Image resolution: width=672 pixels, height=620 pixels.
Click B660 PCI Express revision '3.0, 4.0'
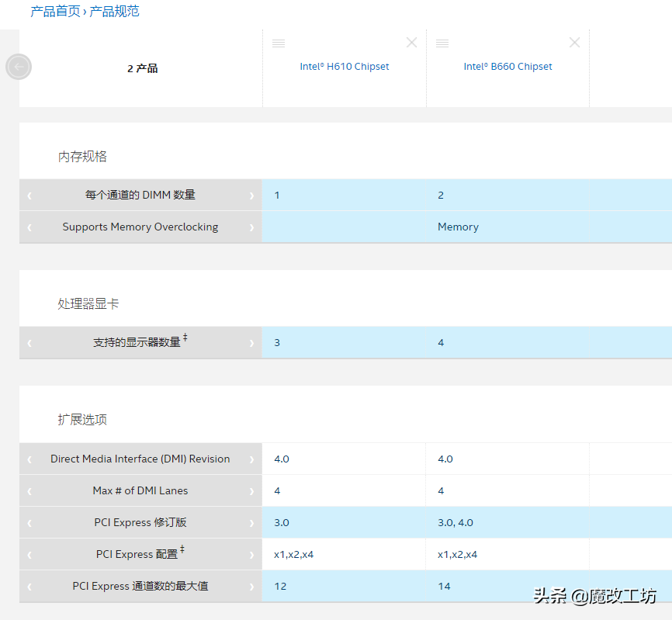456,523
